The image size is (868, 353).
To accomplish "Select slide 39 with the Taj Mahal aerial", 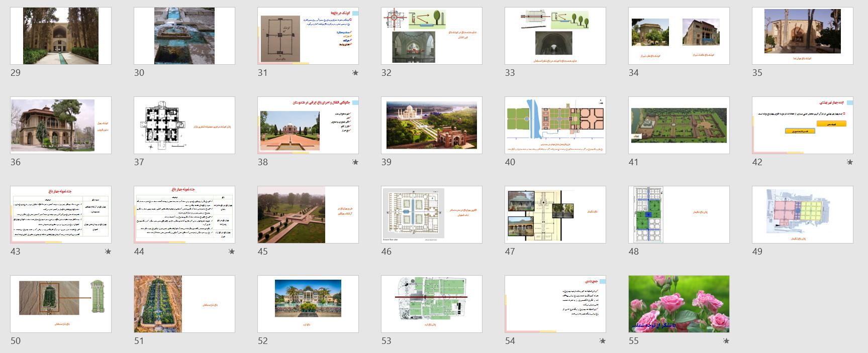I will point(431,125).
